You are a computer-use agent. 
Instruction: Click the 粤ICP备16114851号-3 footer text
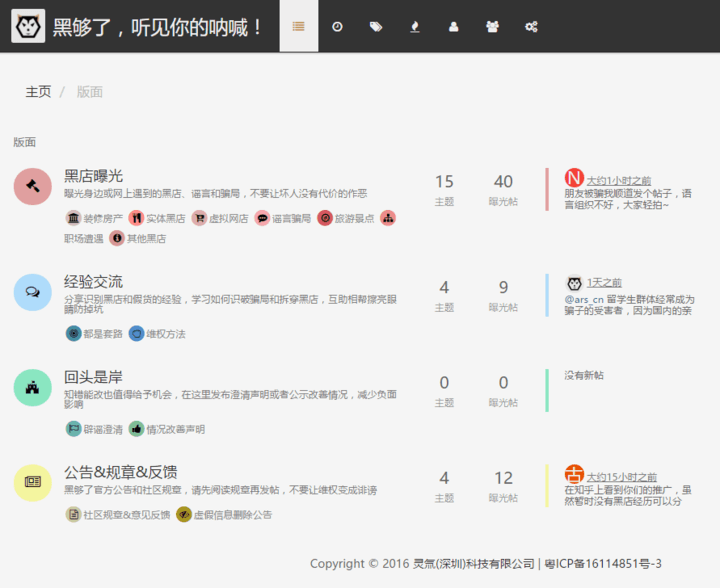click(603, 564)
